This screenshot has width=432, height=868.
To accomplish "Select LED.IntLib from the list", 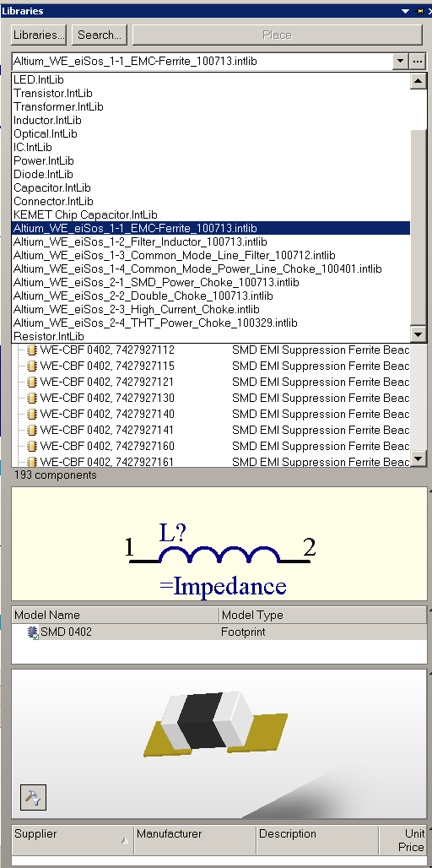I will pos(211,79).
